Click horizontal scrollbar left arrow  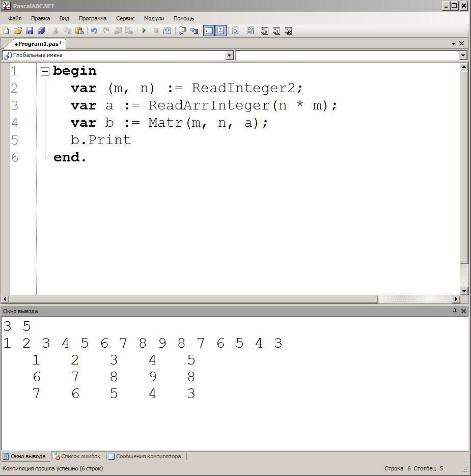point(5,299)
